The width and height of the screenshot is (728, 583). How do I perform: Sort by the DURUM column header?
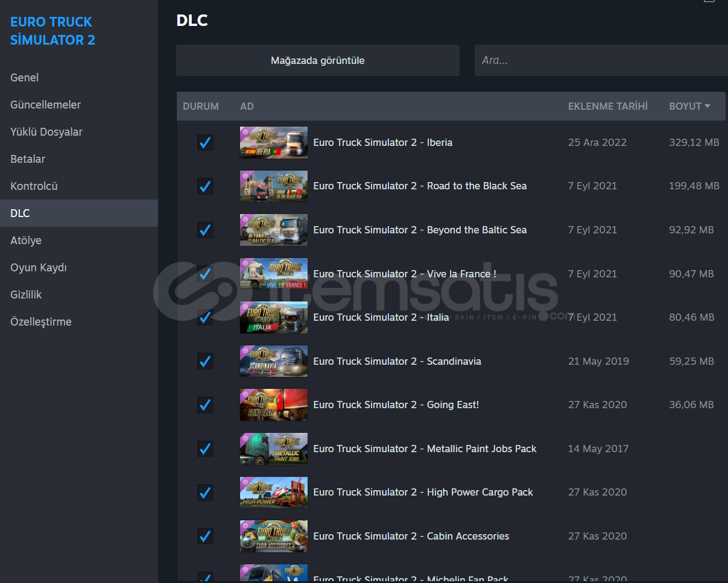[201, 106]
